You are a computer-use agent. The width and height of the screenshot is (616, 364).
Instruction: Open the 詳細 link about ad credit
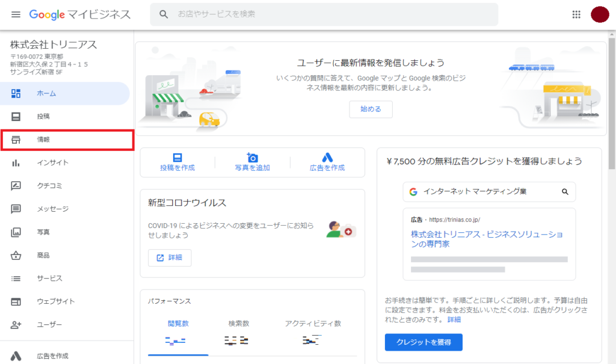(x=454, y=319)
